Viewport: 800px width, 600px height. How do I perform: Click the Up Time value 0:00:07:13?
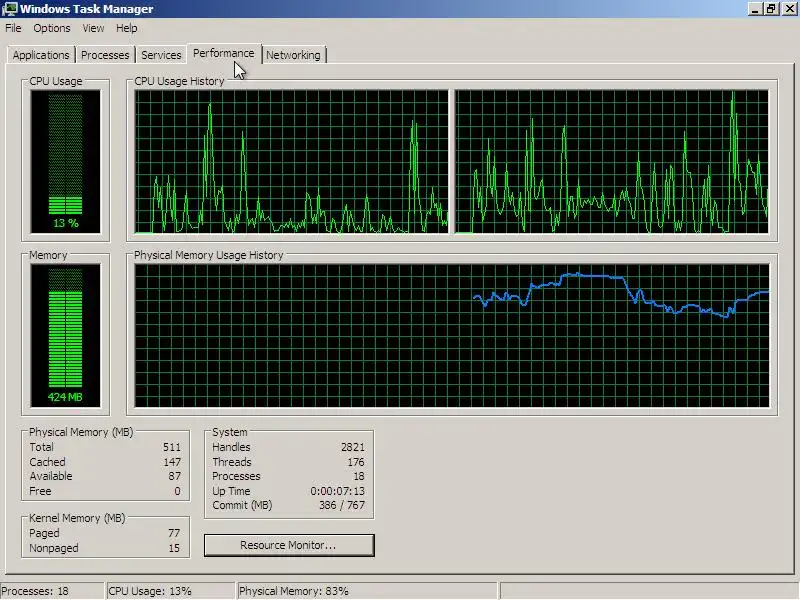click(x=337, y=491)
